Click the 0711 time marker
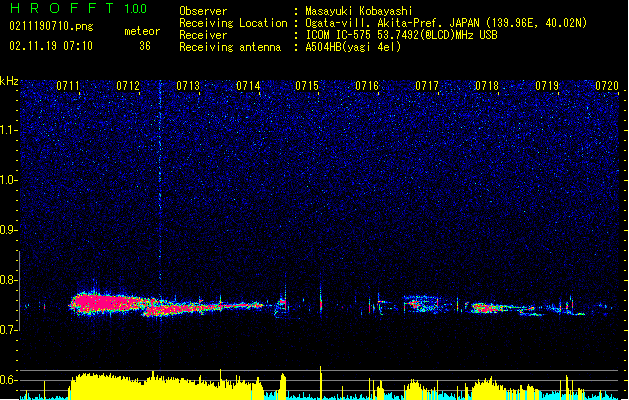The image size is (629, 400). tap(68, 86)
